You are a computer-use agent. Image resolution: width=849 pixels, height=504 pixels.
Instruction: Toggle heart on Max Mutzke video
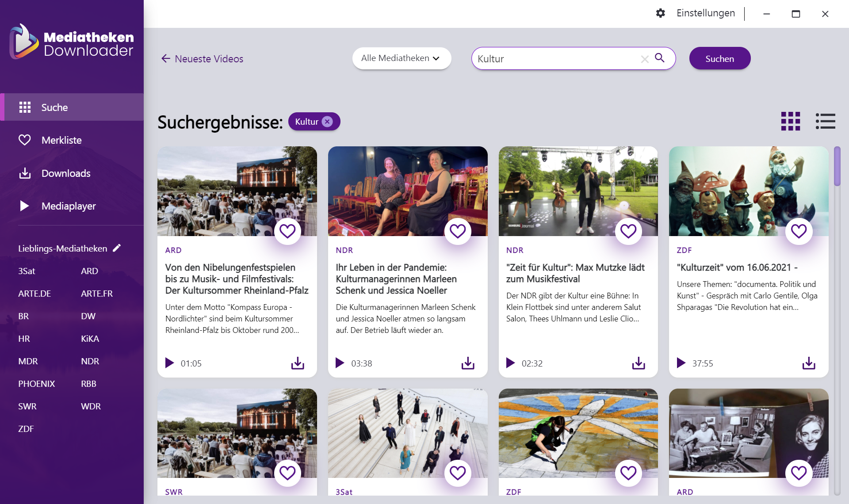tap(628, 231)
